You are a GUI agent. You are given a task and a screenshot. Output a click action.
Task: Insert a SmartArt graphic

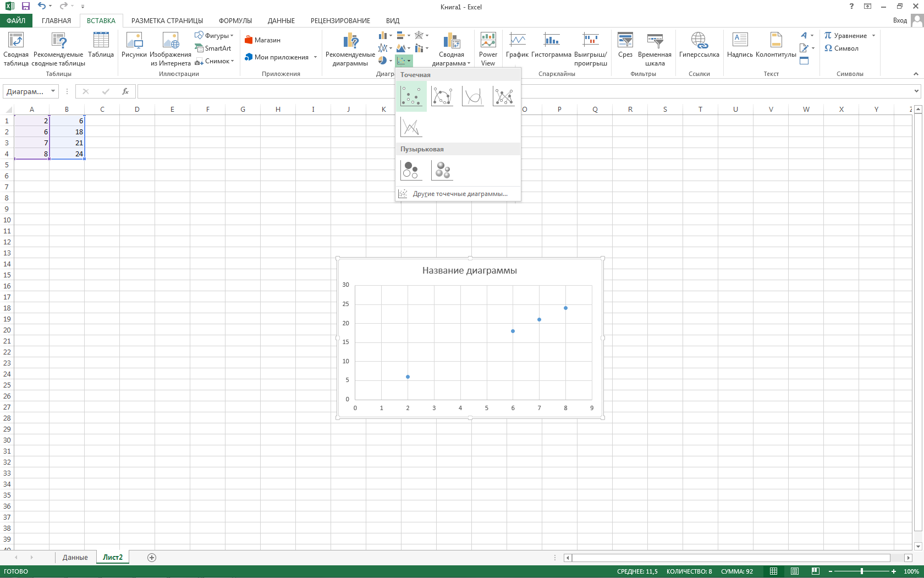click(213, 48)
